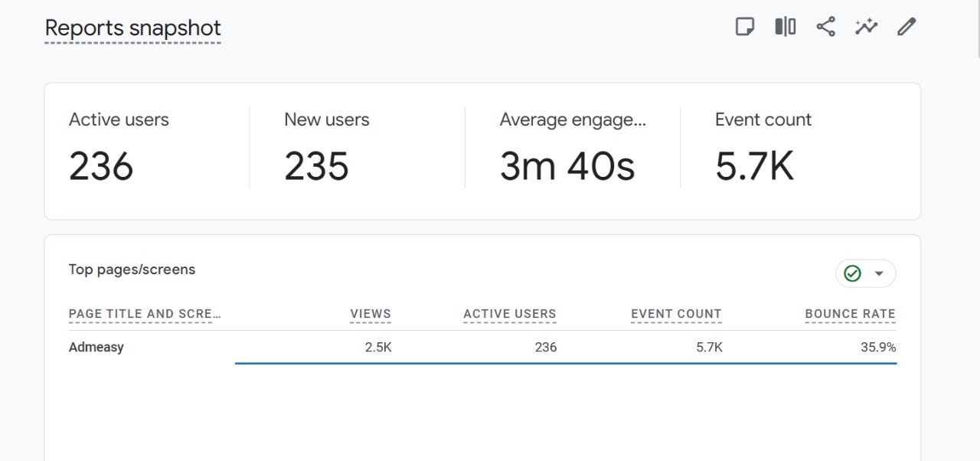Click the Reports snapshot title

132,28
